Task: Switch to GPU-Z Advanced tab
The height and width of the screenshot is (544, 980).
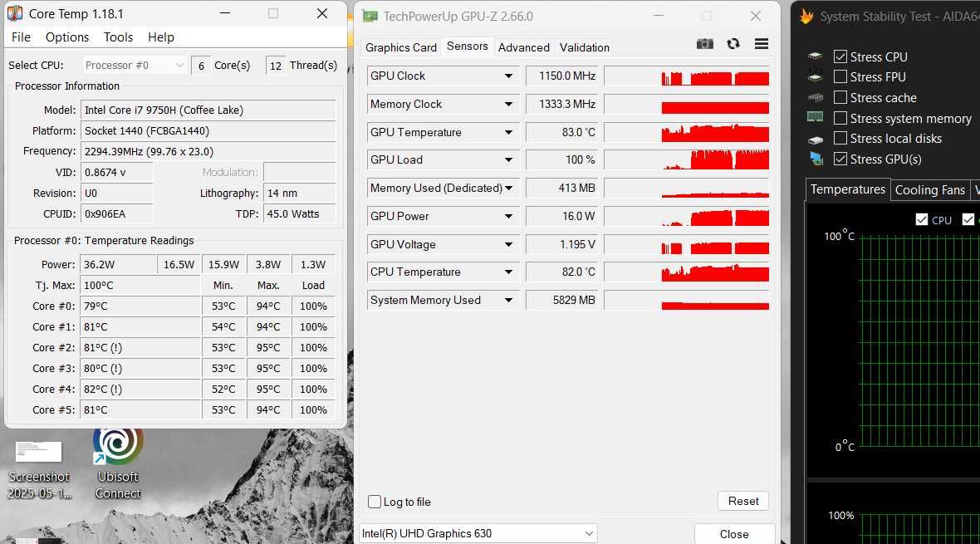Action: pyautogui.click(x=524, y=47)
